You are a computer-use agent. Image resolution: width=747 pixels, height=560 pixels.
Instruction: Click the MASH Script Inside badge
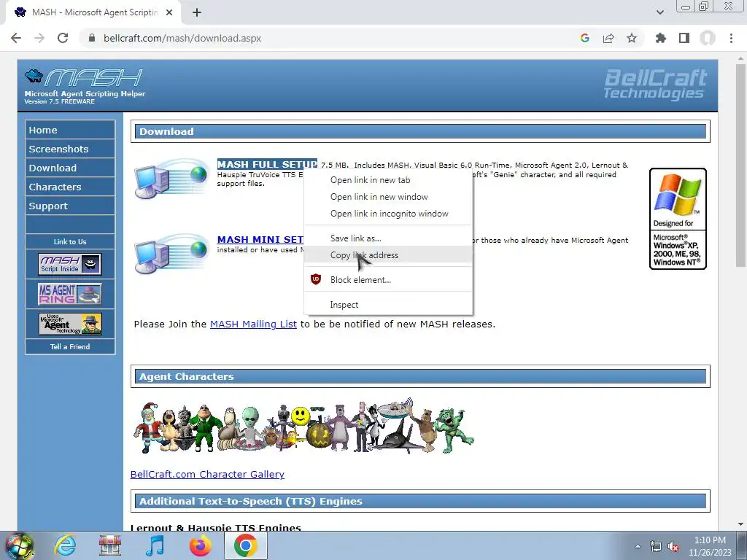pyautogui.click(x=69, y=264)
